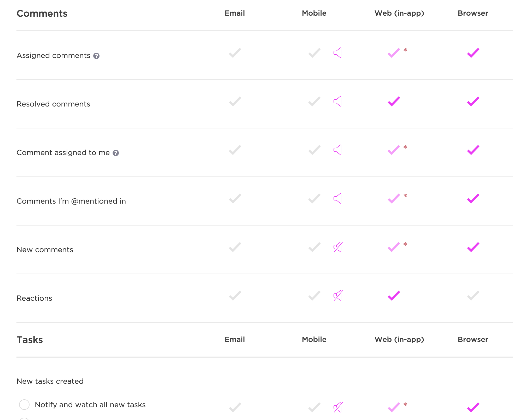
Task: Toggle mobile sound icon for Resolved comments
Action: [338, 102]
